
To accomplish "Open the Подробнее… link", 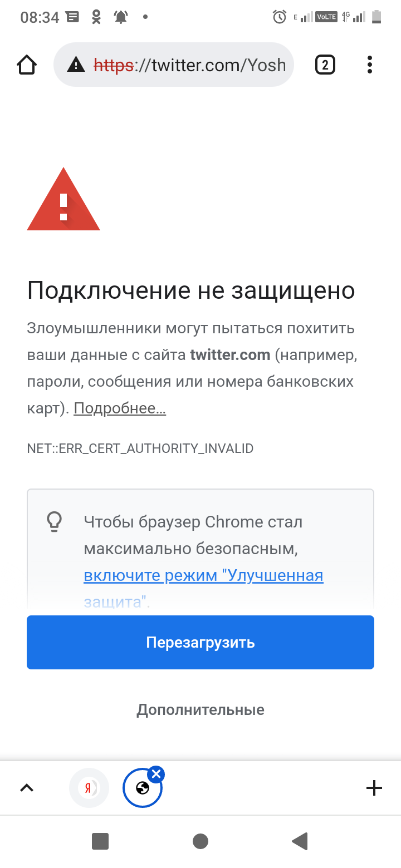I will (120, 408).
